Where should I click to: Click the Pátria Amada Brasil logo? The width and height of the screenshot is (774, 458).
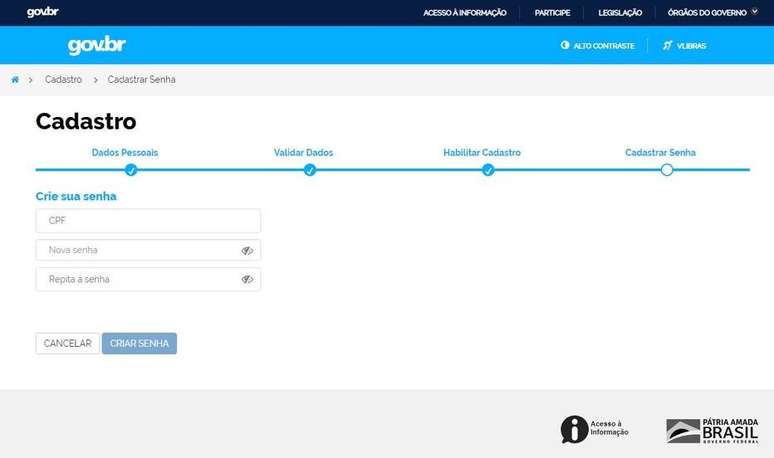coord(712,430)
